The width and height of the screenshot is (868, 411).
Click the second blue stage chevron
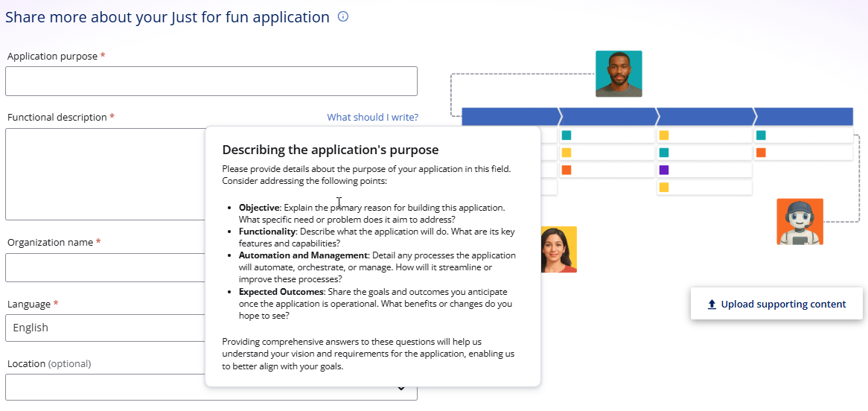point(607,116)
